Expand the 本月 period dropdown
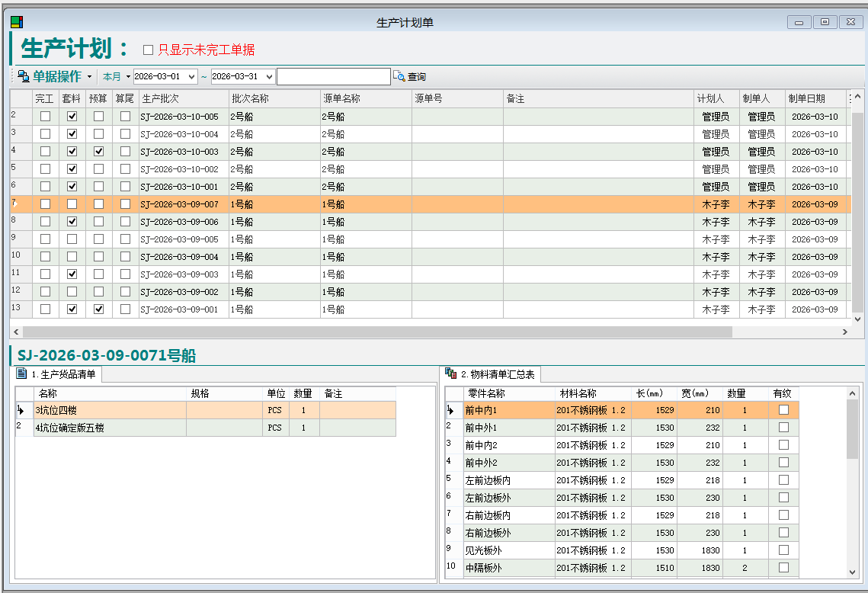Screen dimensions: 868x593 coord(127,77)
